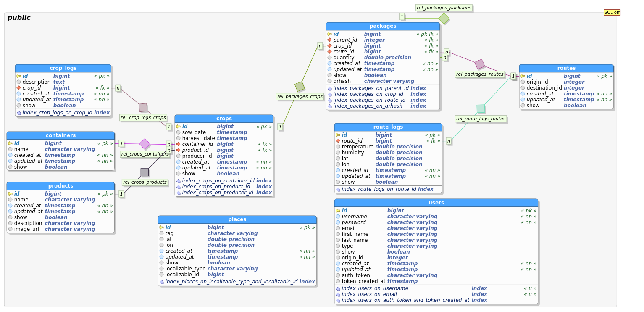The image size is (644, 312).
Task: Select description column in crop_logs
Action: (63, 82)
